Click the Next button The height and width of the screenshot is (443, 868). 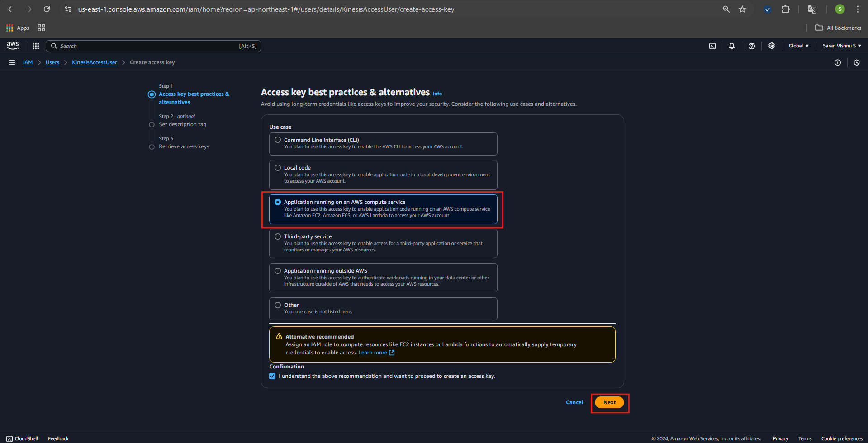click(609, 402)
